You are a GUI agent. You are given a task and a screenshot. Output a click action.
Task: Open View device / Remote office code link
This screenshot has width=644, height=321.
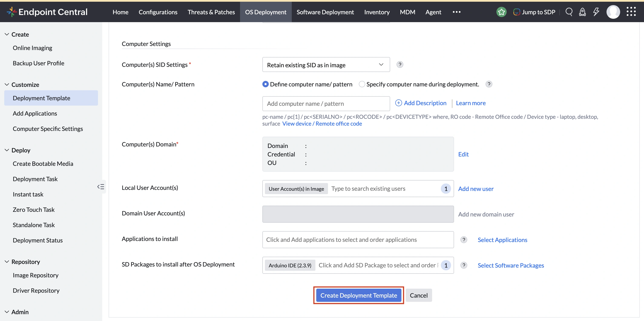point(322,124)
